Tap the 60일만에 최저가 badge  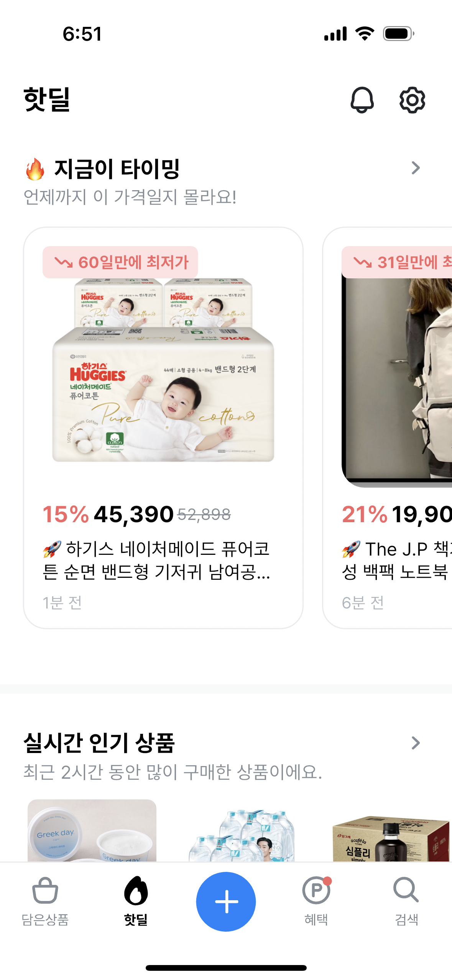120,262
